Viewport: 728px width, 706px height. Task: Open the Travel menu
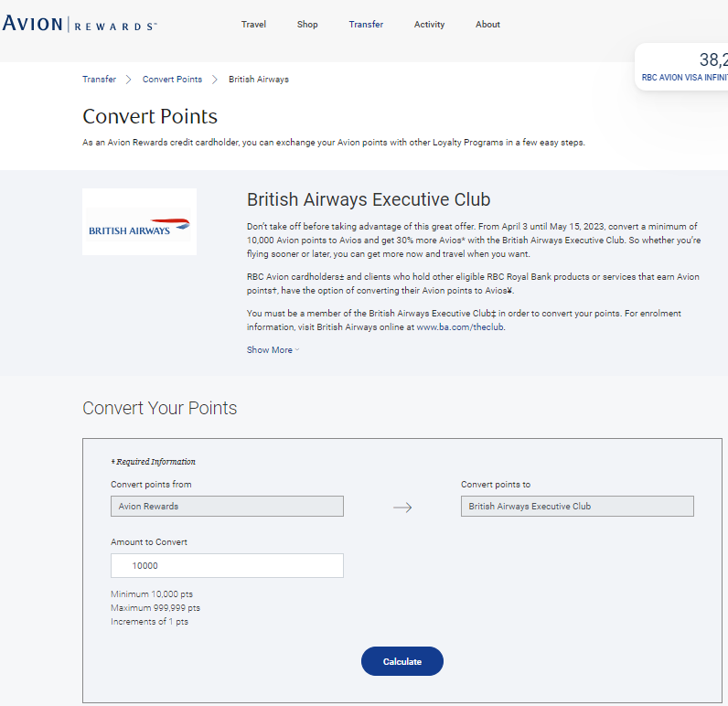coord(253,24)
